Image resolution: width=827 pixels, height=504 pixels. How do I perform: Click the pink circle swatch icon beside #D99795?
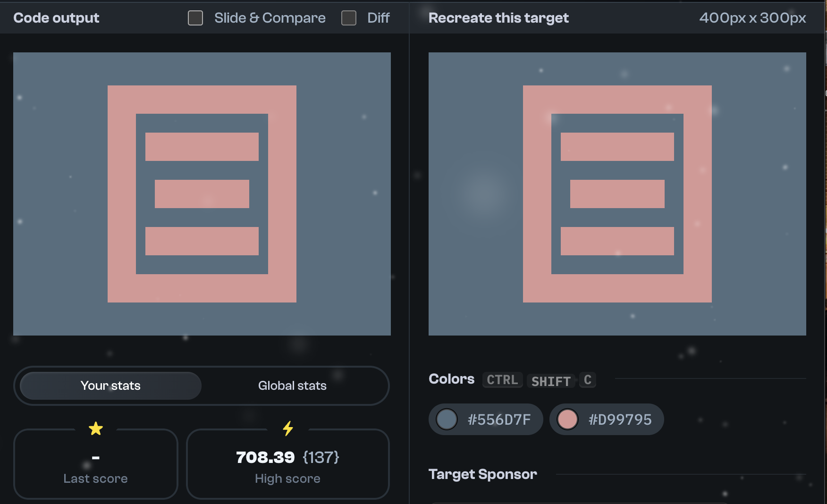568,419
